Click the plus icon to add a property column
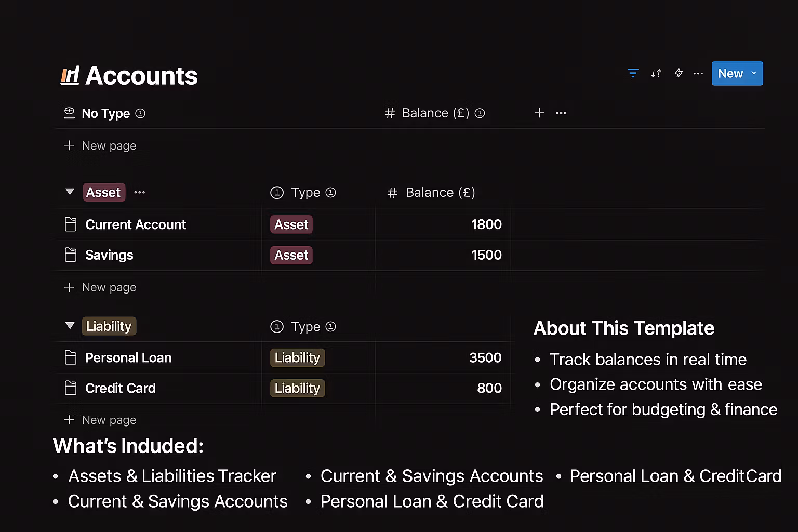 (539, 113)
